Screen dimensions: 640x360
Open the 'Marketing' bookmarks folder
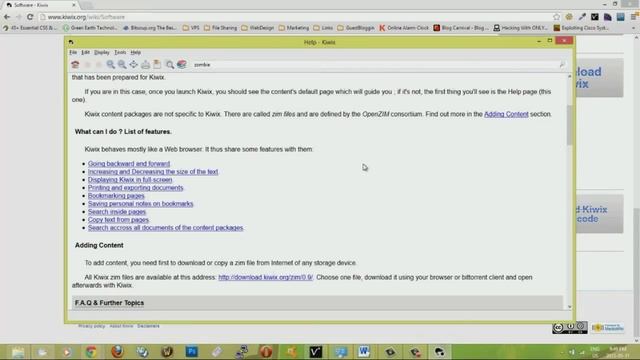click(294, 28)
